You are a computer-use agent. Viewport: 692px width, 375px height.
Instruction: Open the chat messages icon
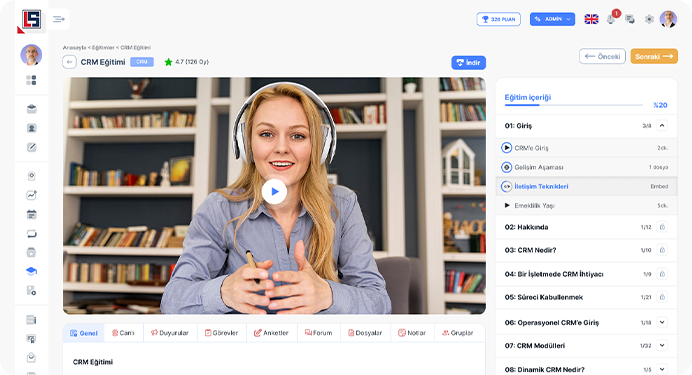(x=630, y=19)
